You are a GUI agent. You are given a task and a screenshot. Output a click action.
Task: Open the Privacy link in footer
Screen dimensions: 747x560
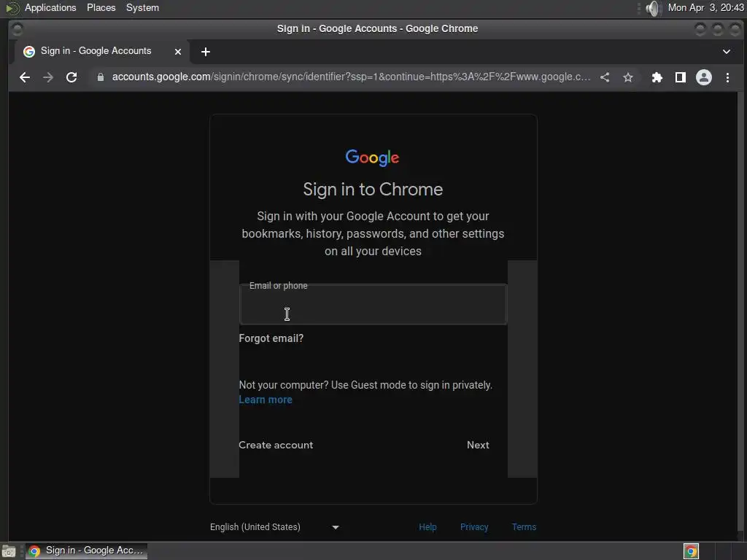point(474,526)
